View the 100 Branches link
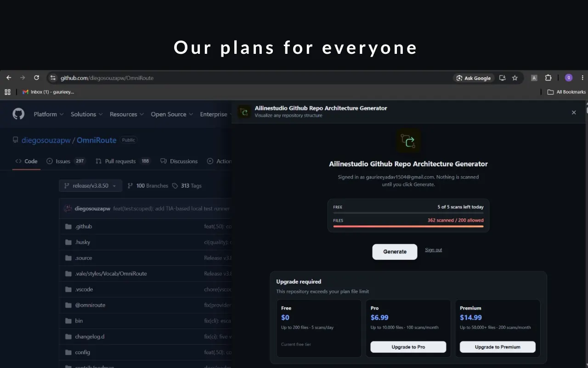The width and height of the screenshot is (588, 368). [x=148, y=186]
